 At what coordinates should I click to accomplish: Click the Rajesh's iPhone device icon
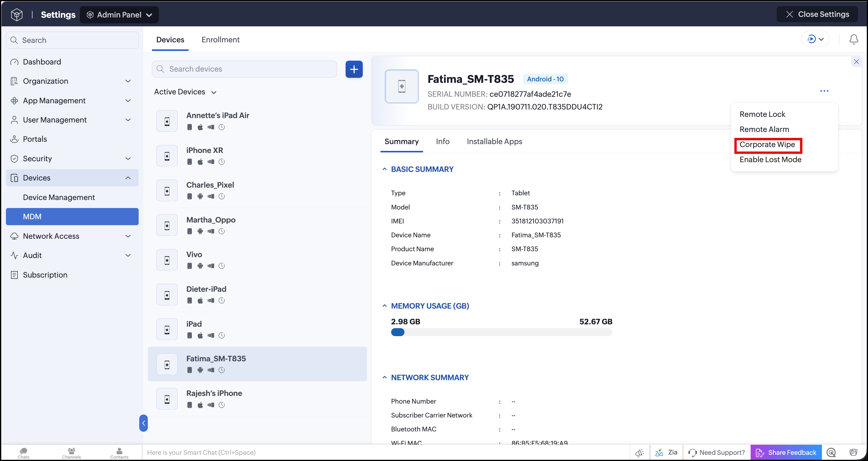167,399
